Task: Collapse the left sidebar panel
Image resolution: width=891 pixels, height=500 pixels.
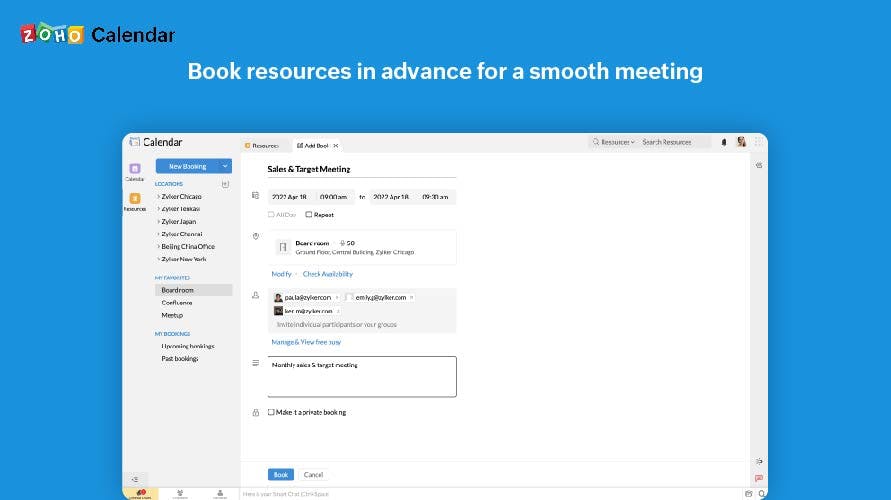Action: point(135,479)
